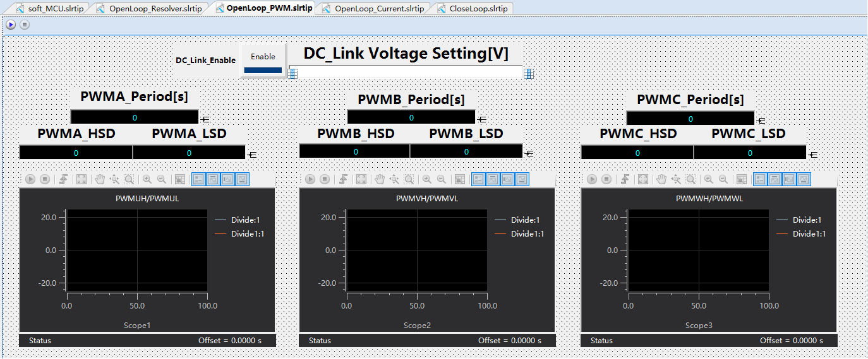The width and height of the screenshot is (868, 359).
Task: Toggle the legend display in Scope2
Action: (x=478, y=179)
